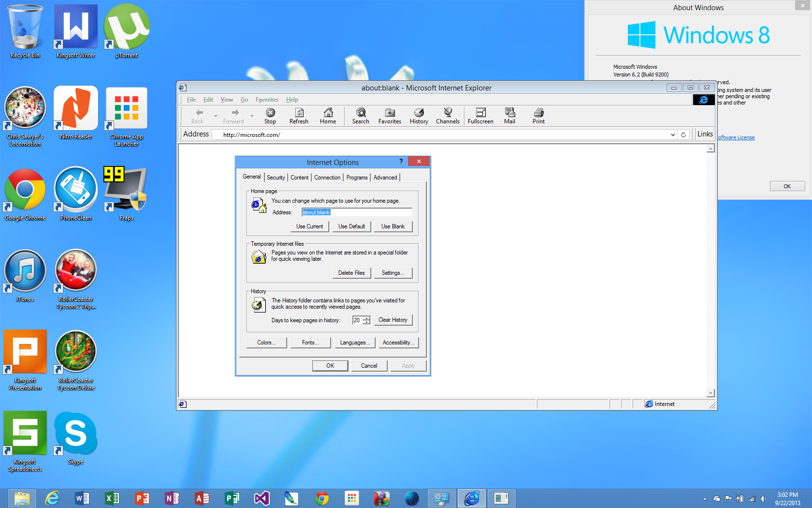Click the Stop toolbar icon
This screenshot has height=508, width=812.
tap(270, 116)
